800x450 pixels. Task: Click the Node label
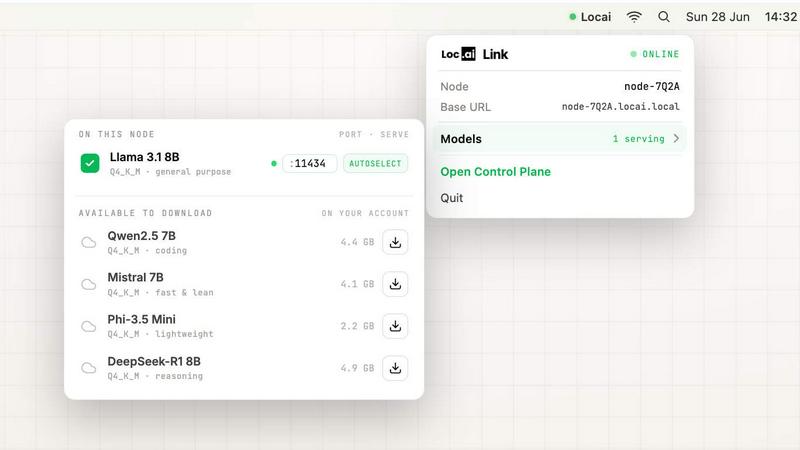[x=454, y=87]
